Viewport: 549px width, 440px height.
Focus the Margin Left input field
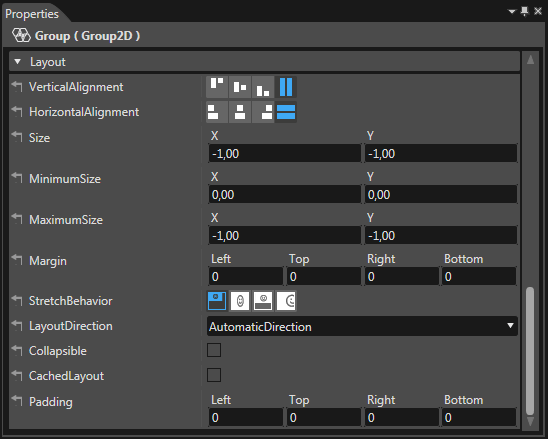(x=246, y=277)
